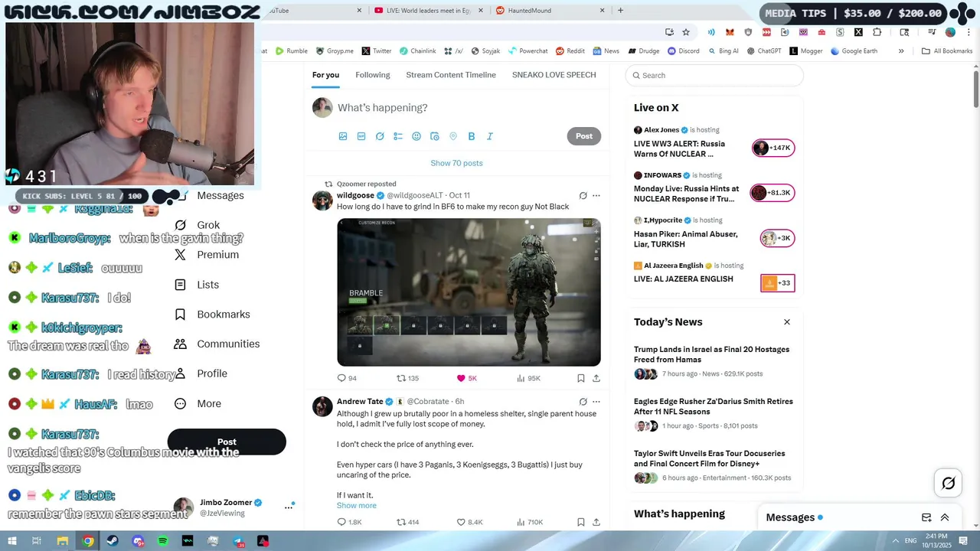Open Grok action on Andrew Tate post
This screenshot has width=980, height=551.
[583, 401]
